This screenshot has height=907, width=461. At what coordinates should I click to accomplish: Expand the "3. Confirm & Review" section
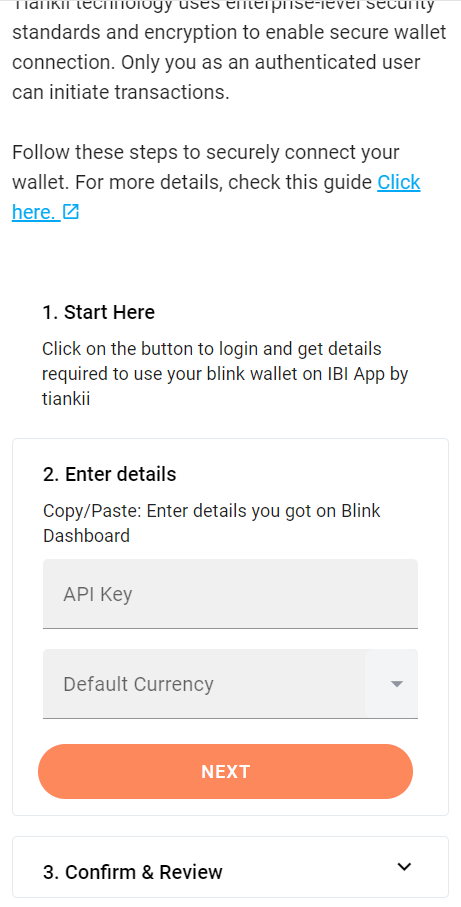[230, 867]
